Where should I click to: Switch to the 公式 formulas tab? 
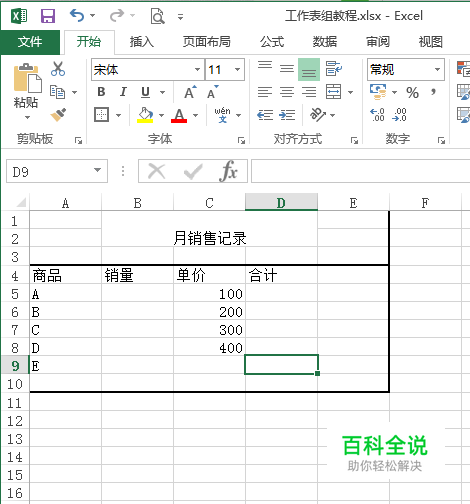pos(272,42)
